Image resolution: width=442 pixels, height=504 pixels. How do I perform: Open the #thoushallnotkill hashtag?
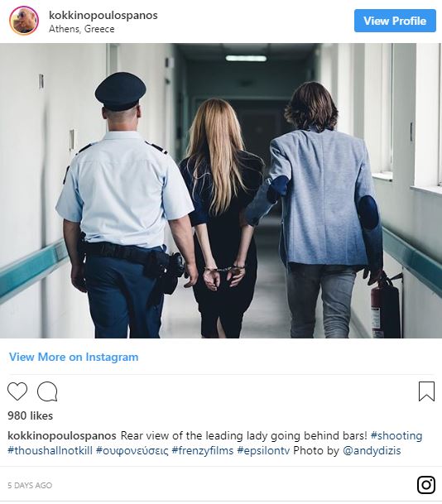tap(50, 451)
